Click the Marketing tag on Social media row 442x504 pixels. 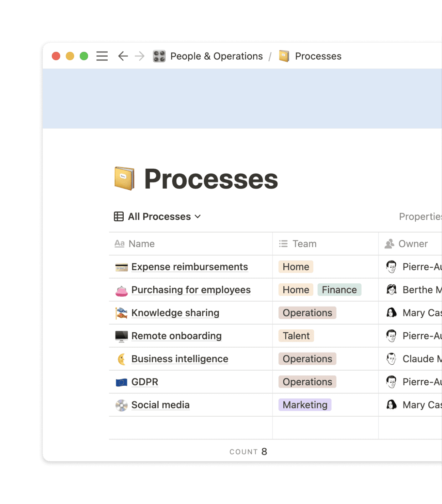click(305, 405)
